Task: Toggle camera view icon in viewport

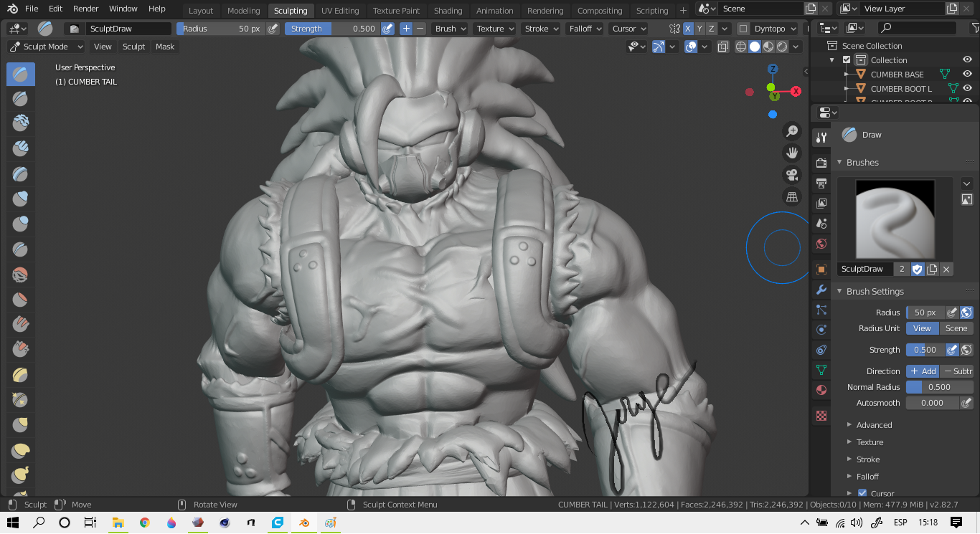Action: pyautogui.click(x=792, y=175)
